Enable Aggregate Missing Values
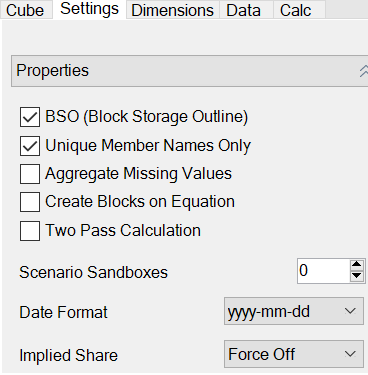 click(30, 174)
